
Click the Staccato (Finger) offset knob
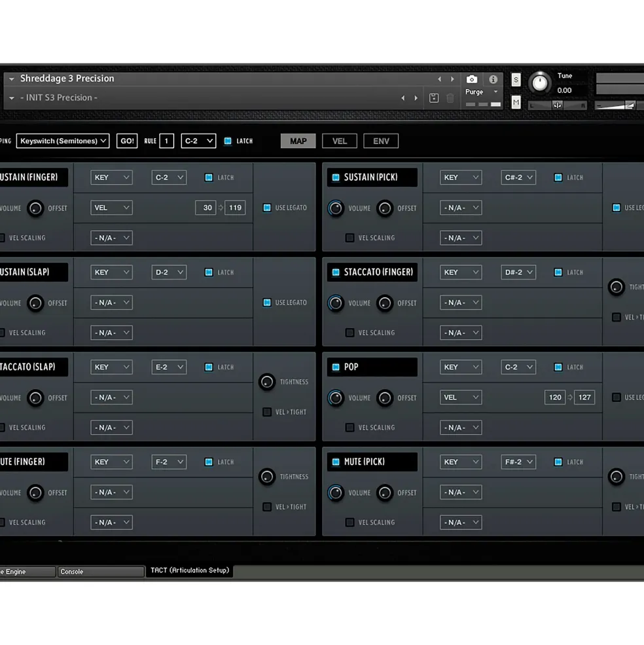click(x=385, y=303)
